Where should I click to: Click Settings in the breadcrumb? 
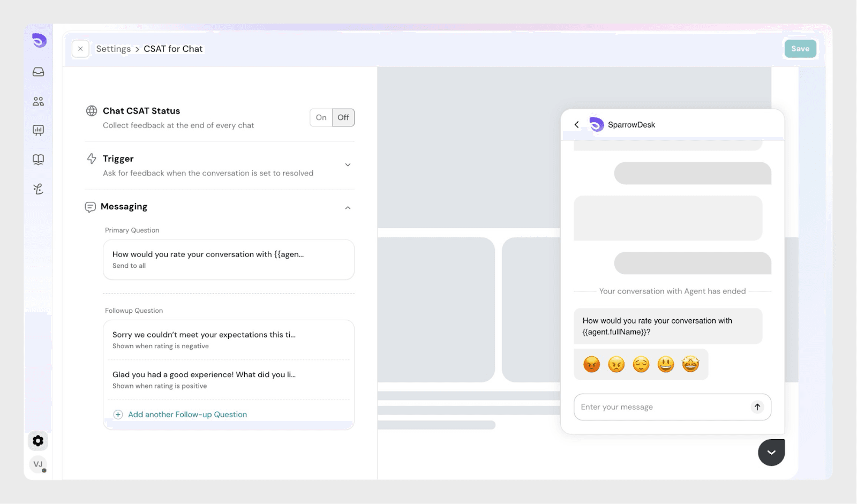pos(113,49)
